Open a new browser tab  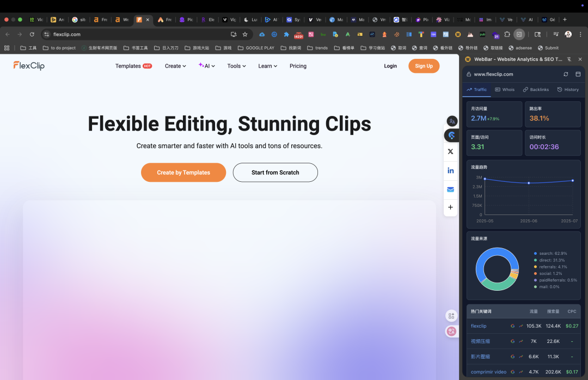coord(565,20)
